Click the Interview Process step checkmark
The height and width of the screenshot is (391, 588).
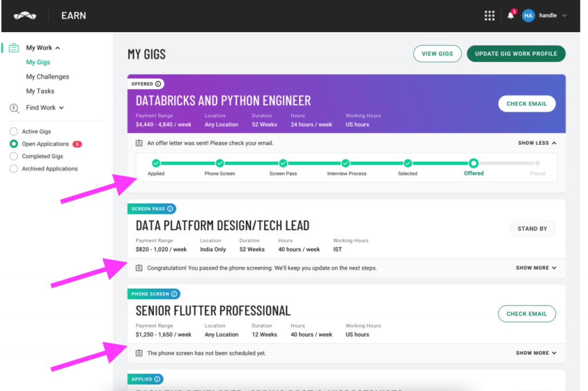[x=345, y=163]
